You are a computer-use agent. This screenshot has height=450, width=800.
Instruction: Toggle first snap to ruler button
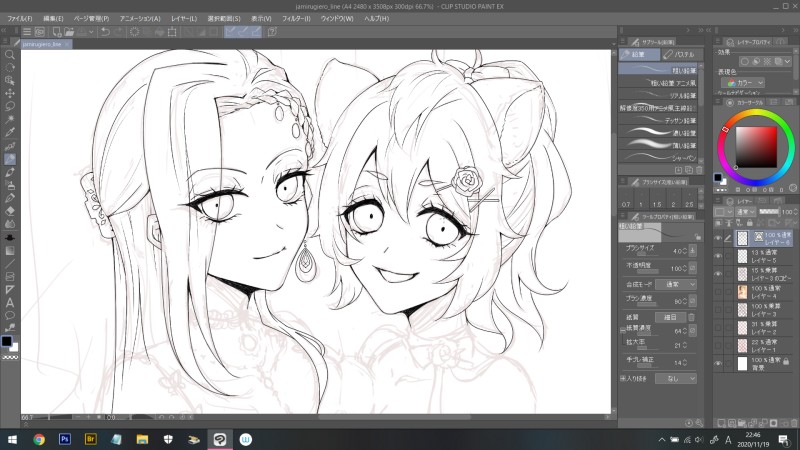click(x=231, y=32)
